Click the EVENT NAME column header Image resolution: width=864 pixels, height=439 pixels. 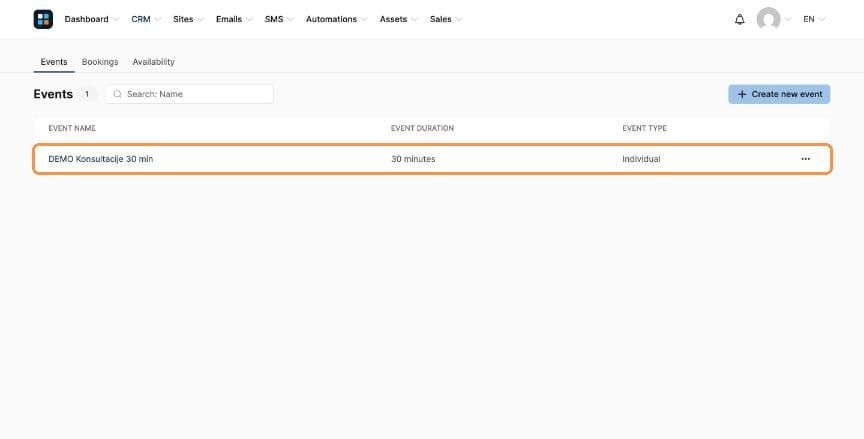[72, 128]
